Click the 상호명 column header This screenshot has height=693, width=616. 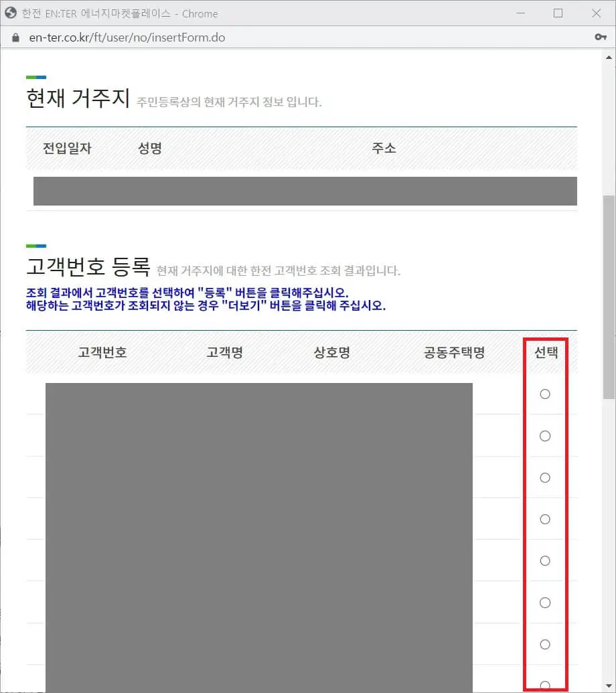point(331,353)
